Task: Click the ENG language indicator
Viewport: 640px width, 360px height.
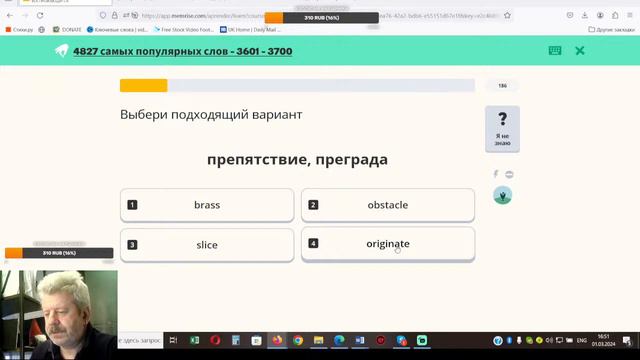Action: coord(582,340)
